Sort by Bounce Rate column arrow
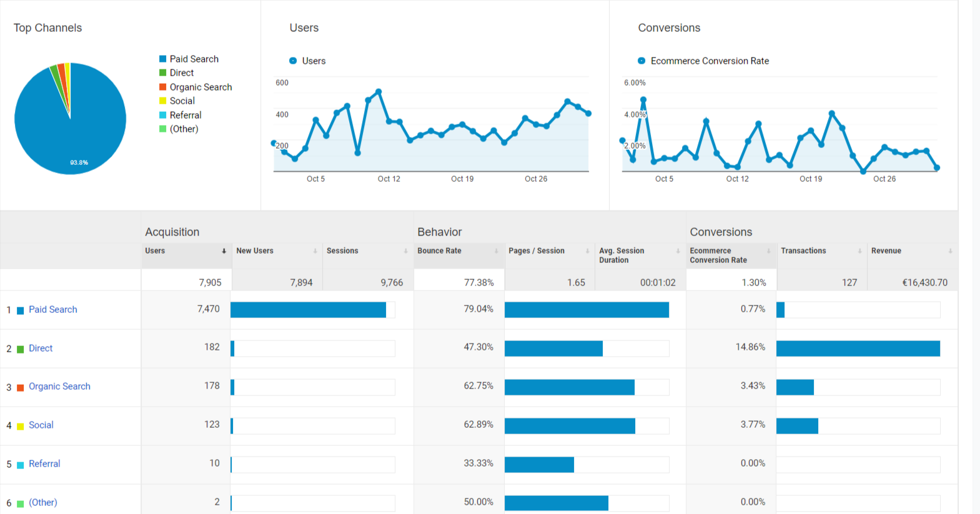This screenshot has width=980, height=514. (x=496, y=251)
